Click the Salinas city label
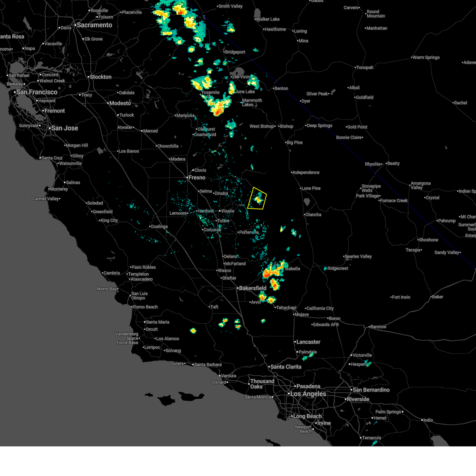The image size is (476, 476). pos(73,182)
